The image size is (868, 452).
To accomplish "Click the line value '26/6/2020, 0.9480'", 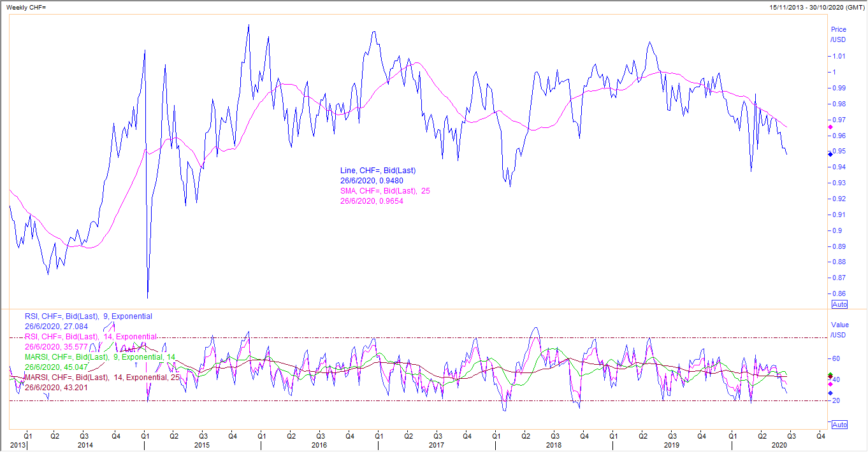I will pyautogui.click(x=372, y=181).
